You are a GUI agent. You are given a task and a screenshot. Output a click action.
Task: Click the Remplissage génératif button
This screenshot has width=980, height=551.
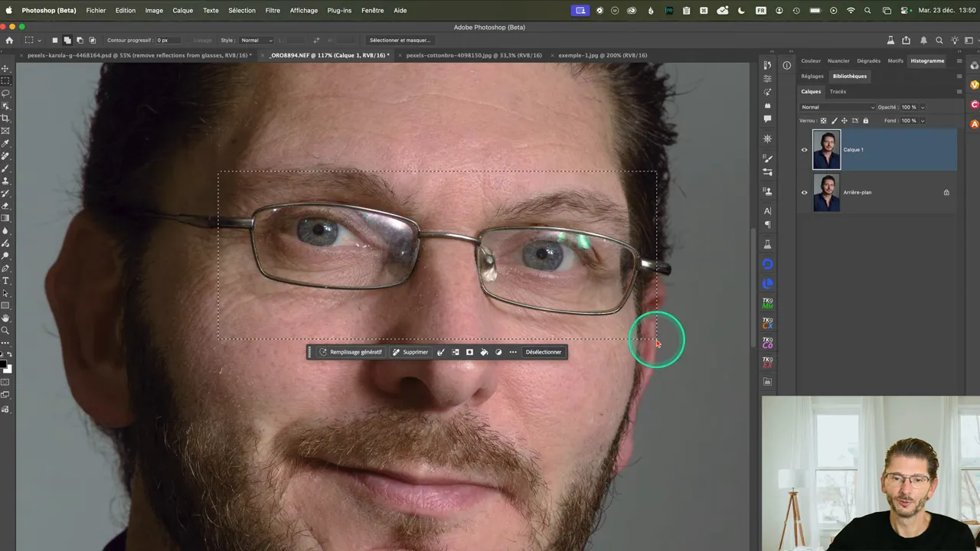coord(351,352)
